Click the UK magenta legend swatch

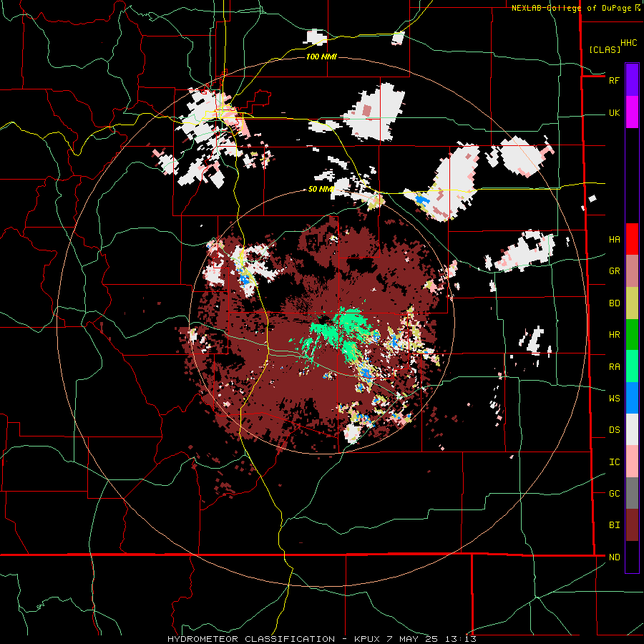tap(632, 112)
